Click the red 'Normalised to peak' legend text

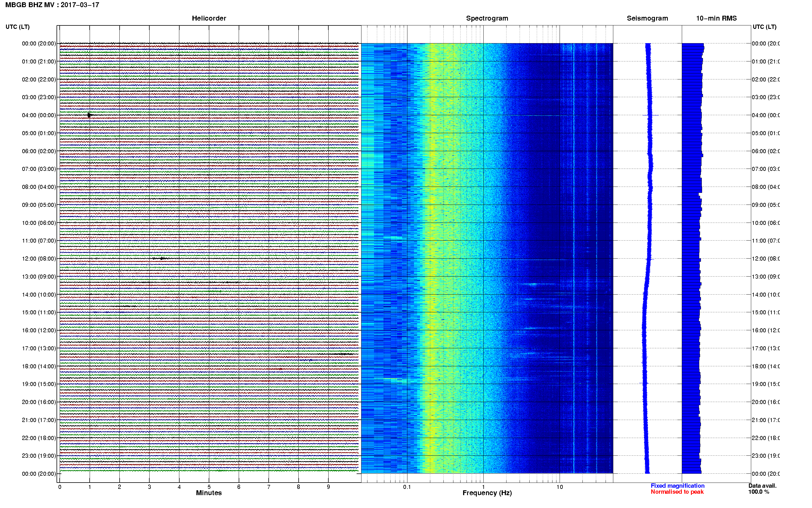(x=677, y=492)
